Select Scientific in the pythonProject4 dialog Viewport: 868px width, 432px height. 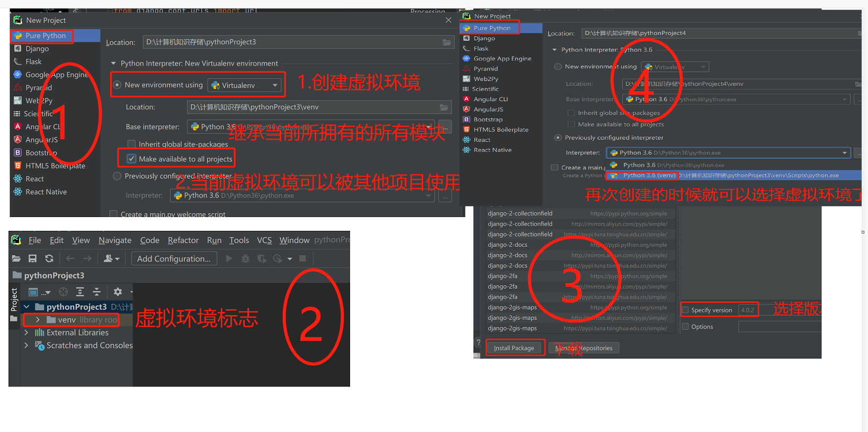486,89
